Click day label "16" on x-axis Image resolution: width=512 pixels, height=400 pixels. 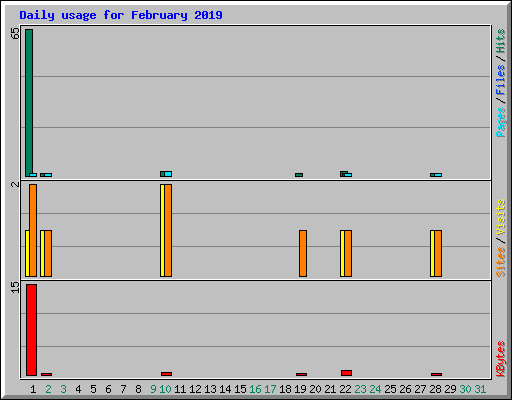(x=255, y=389)
